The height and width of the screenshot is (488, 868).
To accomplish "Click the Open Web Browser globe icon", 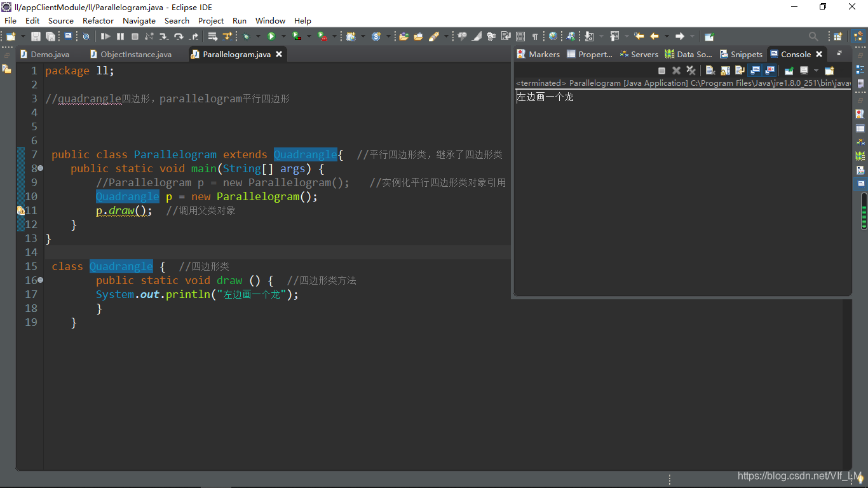I will [x=553, y=36].
